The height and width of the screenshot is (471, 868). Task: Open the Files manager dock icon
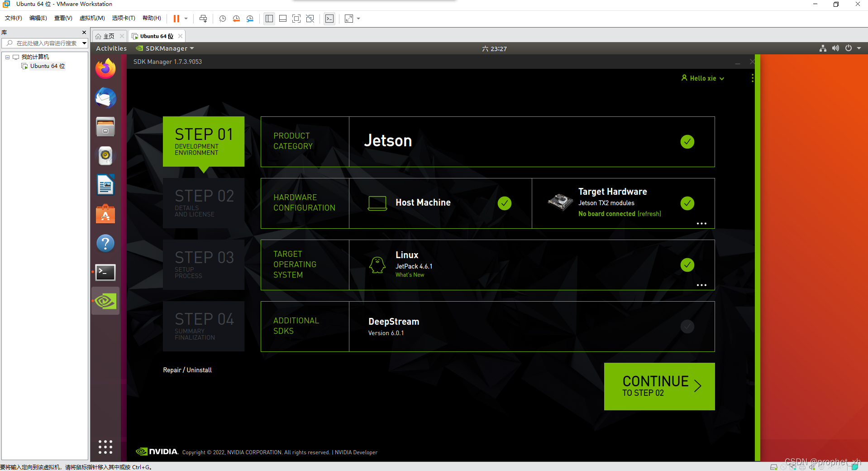pos(105,127)
